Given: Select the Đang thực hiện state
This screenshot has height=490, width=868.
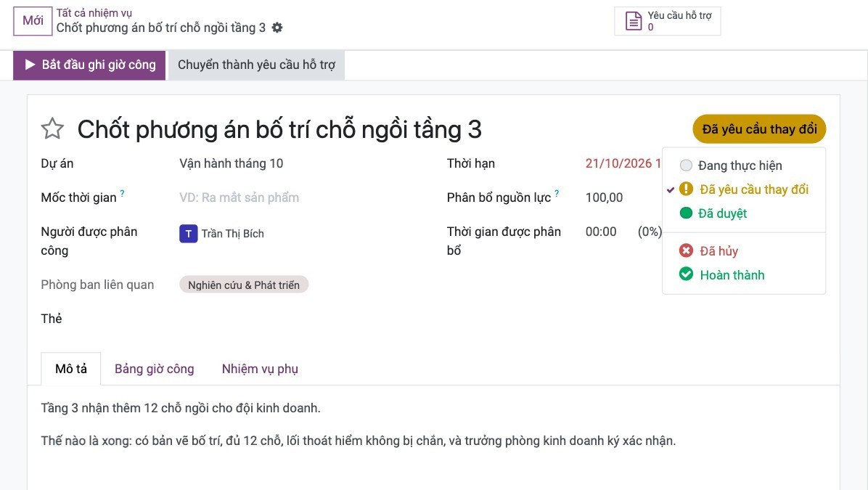Looking at the screenshot, I should 743,166.
